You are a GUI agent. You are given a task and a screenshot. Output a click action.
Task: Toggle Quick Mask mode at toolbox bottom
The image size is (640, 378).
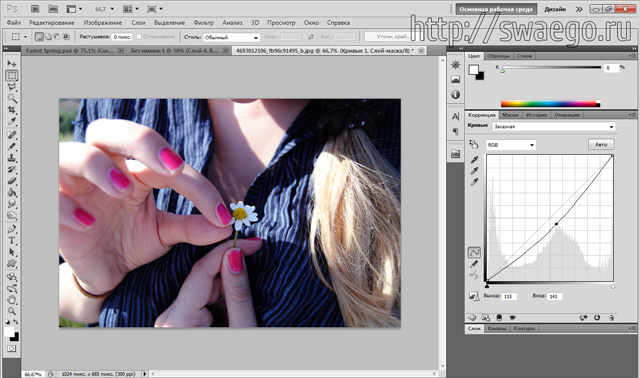coord(12,349)
